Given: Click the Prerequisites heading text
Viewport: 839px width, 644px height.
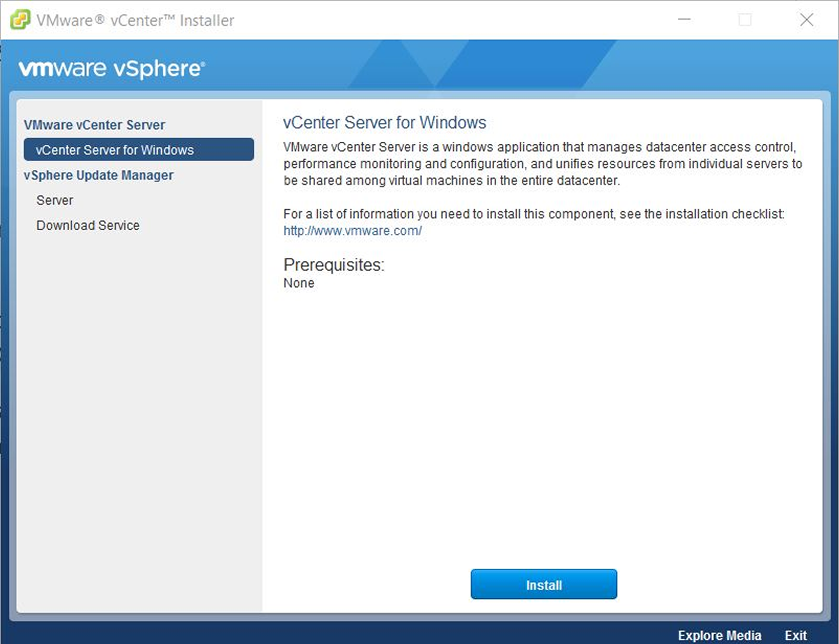Looking at the screenshot, I should (x=334, y=265).
